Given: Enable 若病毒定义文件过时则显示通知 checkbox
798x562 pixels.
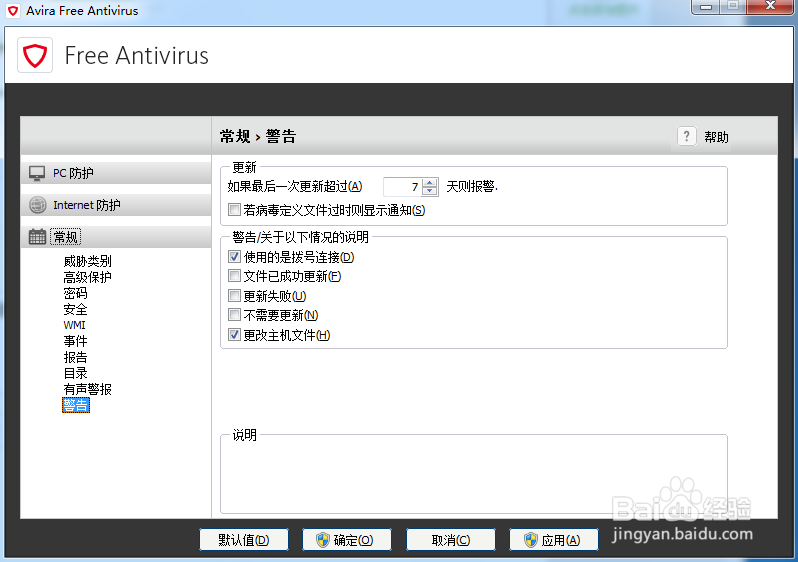Looking at the screenshot, I should (x=234, y=210).
